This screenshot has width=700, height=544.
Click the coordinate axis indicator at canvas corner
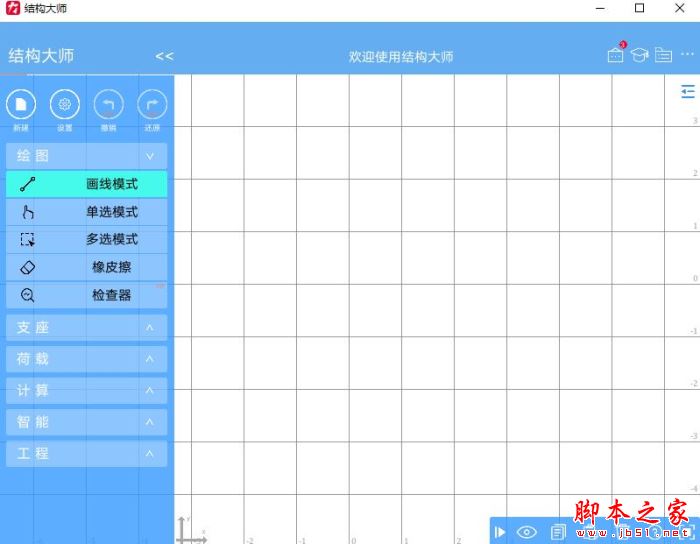pos(191,530)
